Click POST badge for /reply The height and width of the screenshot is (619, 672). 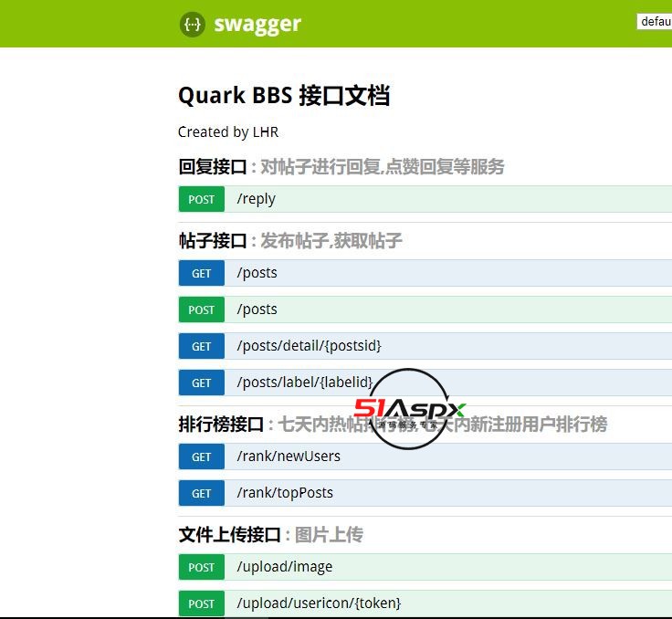tap(202, 199)
